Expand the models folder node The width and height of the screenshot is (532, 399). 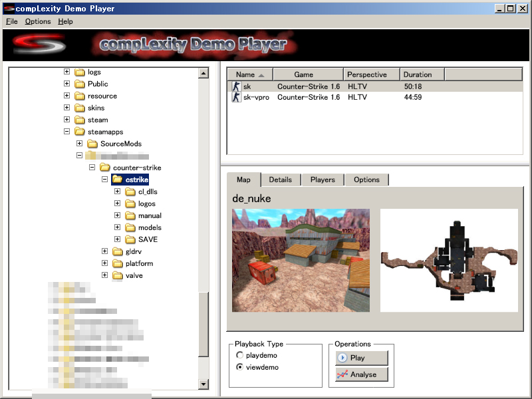[118, 227]
